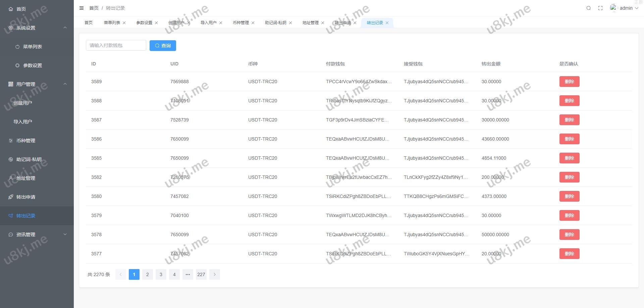
Task: Delete record with ID 3589
Action: pyautogui.click(x=569, y=82)
